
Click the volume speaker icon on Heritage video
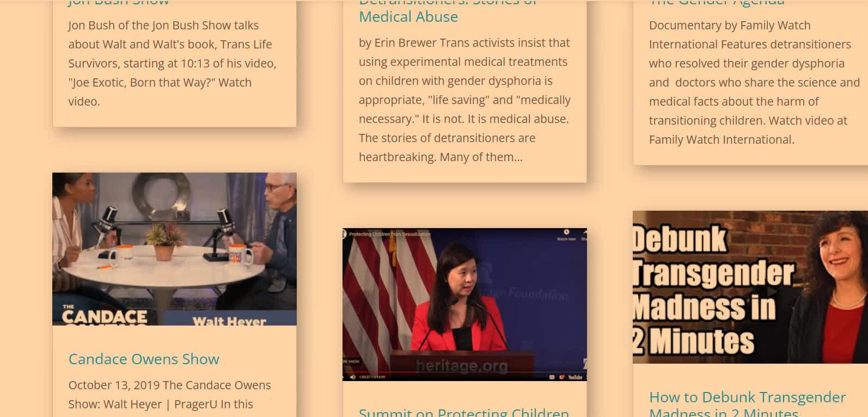coord(352,377)
